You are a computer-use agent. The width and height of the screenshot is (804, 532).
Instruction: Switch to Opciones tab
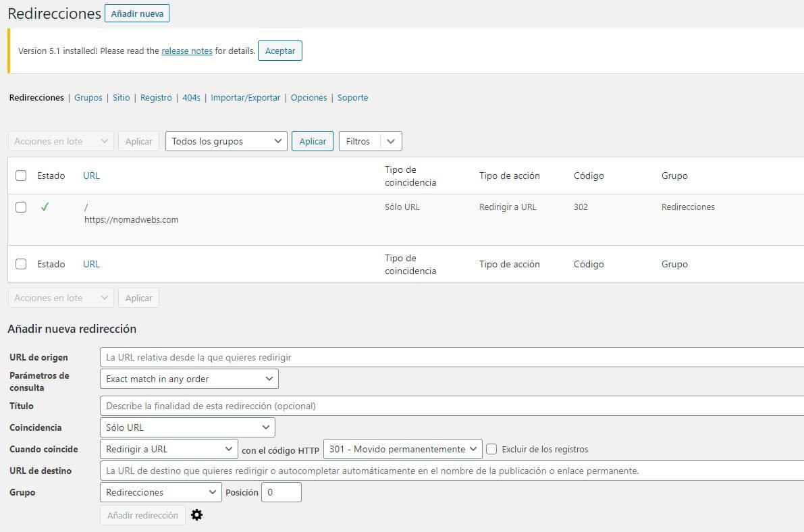coord(309,97)
